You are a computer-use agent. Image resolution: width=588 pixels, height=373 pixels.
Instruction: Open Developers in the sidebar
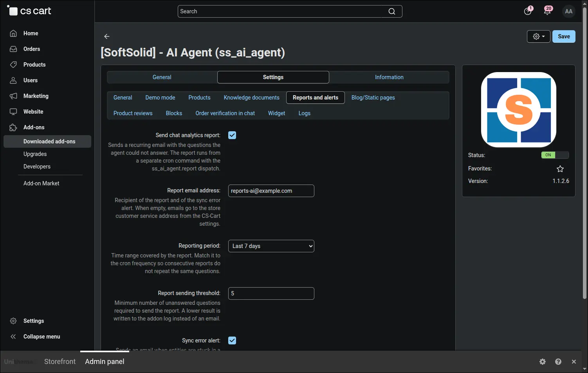37,167
